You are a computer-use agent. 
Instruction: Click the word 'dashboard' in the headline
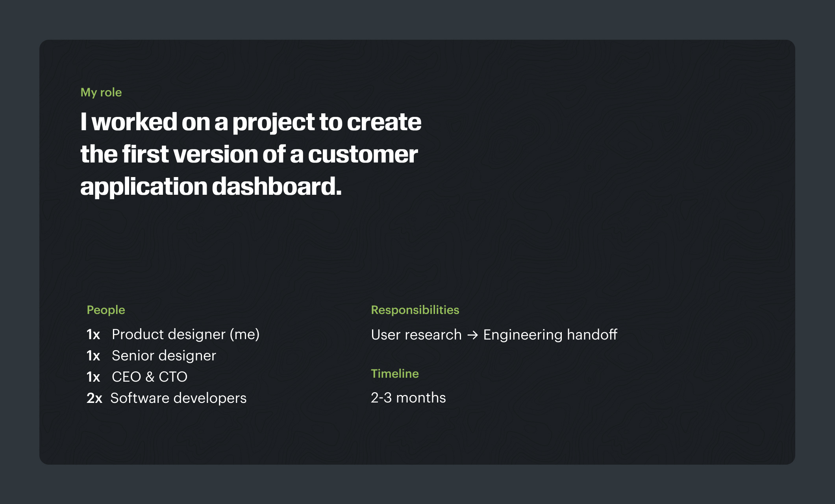276,186
